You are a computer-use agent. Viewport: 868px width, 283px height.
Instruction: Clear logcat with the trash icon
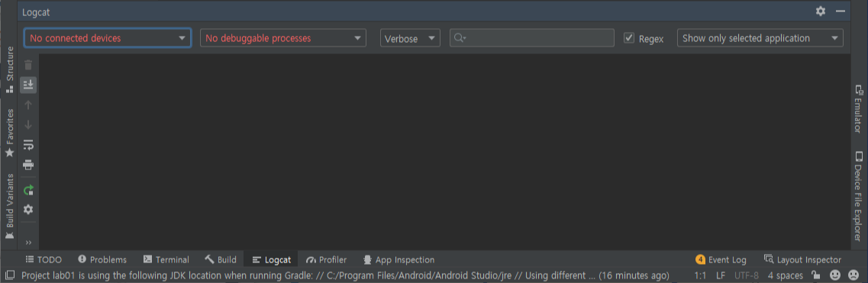point(28,65)
